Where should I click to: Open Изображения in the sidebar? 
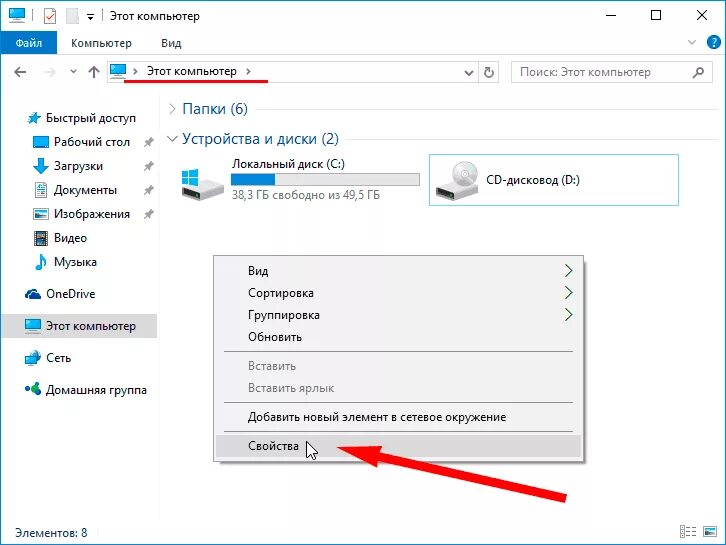coord(92,214)
